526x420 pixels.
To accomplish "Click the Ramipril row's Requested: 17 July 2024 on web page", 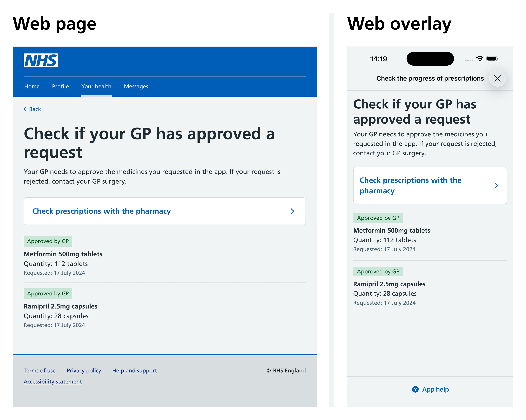I will (x=54, y=325).
